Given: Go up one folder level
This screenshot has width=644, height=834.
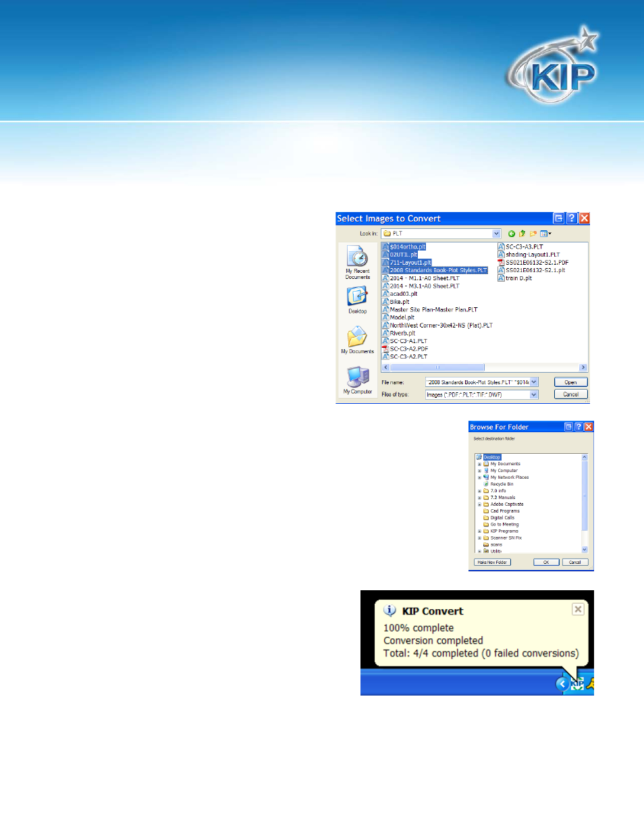Looking at the screenshot, I should [522, 234].
